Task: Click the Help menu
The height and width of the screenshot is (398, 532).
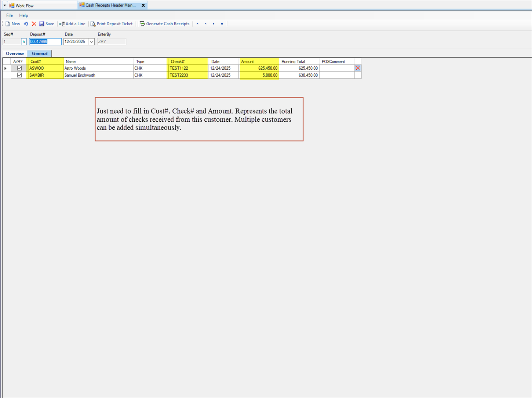Action: [x=23, y=15]
